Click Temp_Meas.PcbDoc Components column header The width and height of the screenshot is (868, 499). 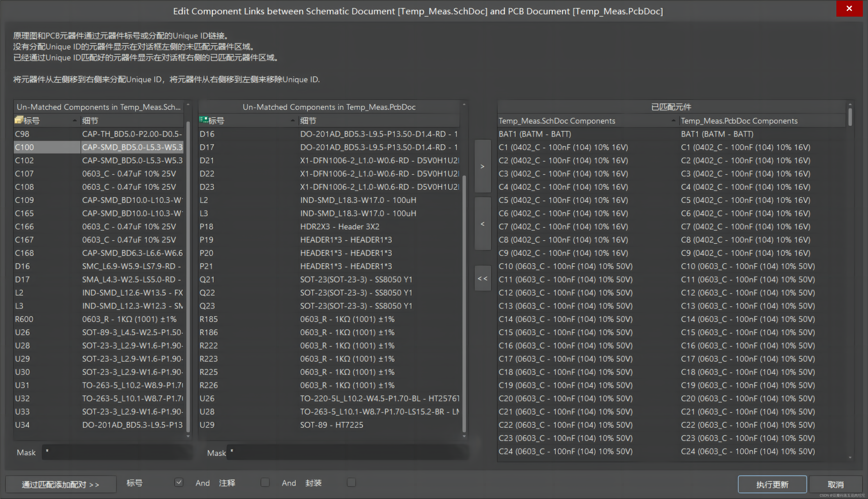[739, 121]
